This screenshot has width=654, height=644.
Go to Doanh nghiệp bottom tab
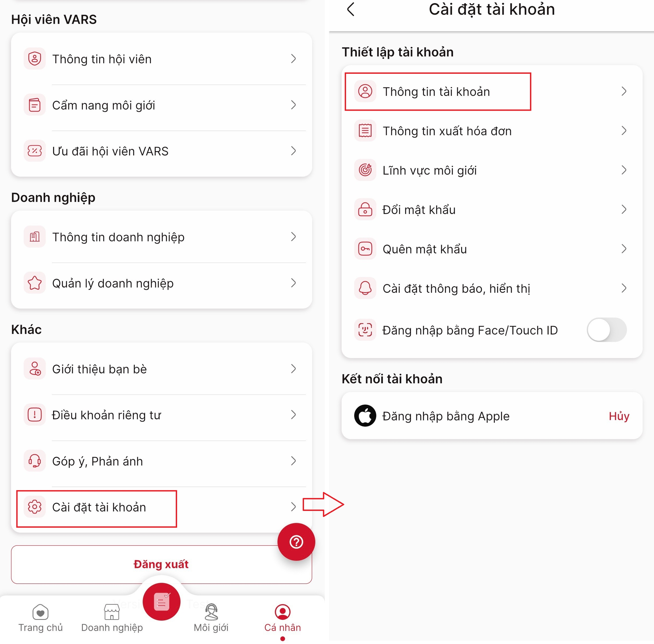coord(112,618)
